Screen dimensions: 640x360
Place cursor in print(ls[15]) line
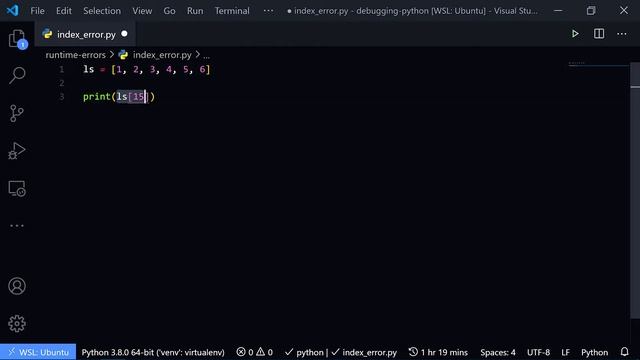(119, 97)
